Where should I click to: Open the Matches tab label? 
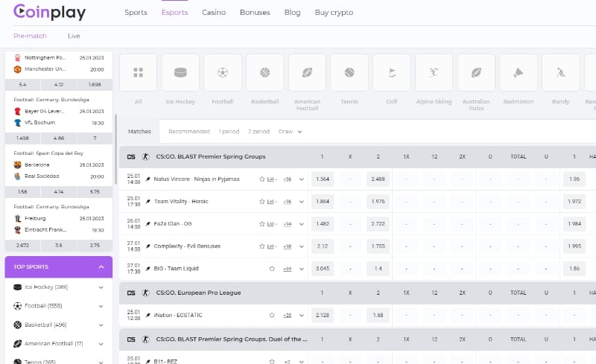tap(139, 132)
